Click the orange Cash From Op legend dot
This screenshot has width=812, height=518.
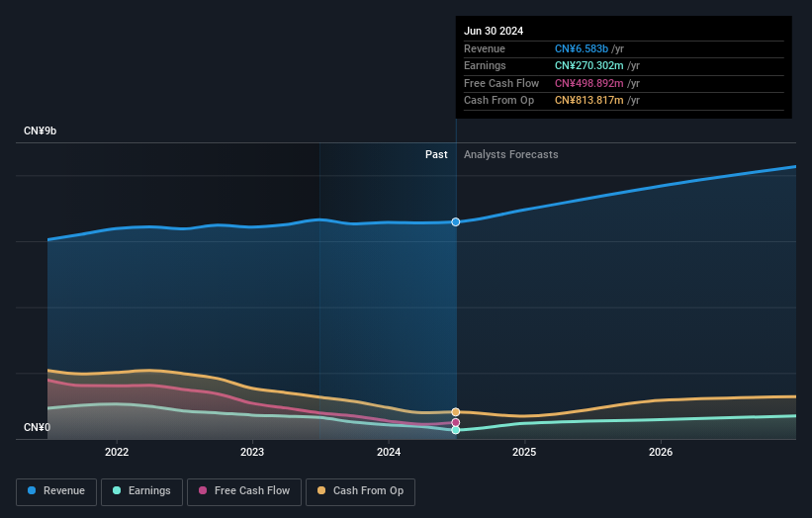[321, 490]
